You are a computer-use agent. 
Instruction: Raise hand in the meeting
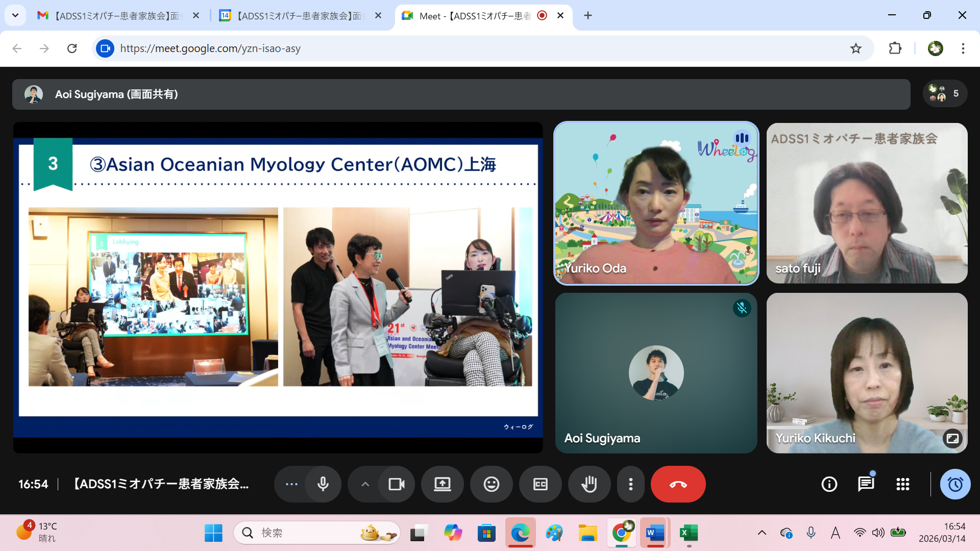pyautogui.click(x=589, y=484)
